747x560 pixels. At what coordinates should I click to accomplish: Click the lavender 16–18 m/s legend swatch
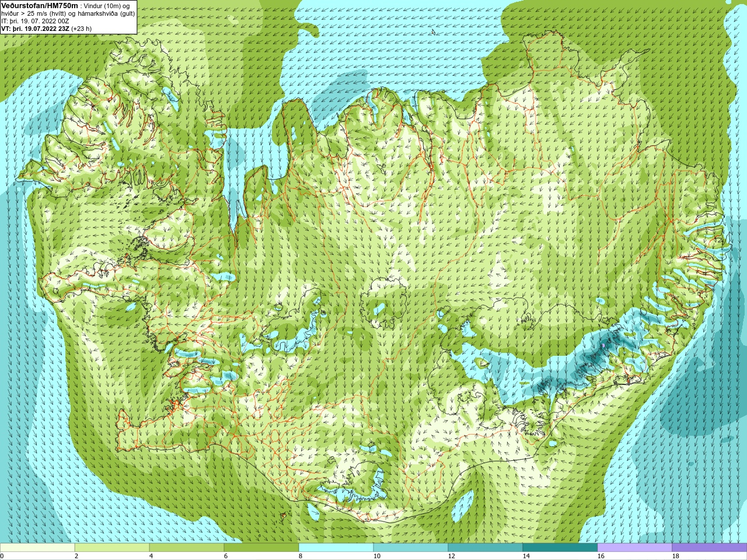coord(635,548)
